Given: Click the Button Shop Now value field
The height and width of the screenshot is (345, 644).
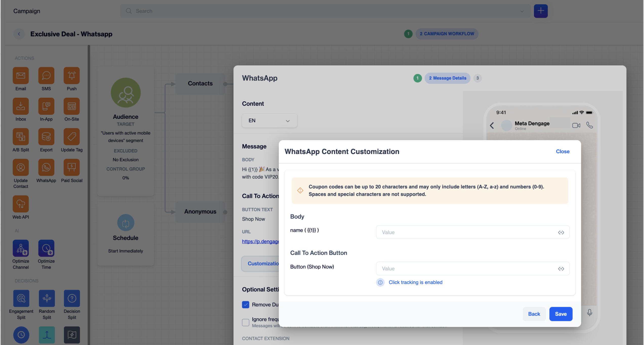Looking at the screenshot, I should coord(473,269).
